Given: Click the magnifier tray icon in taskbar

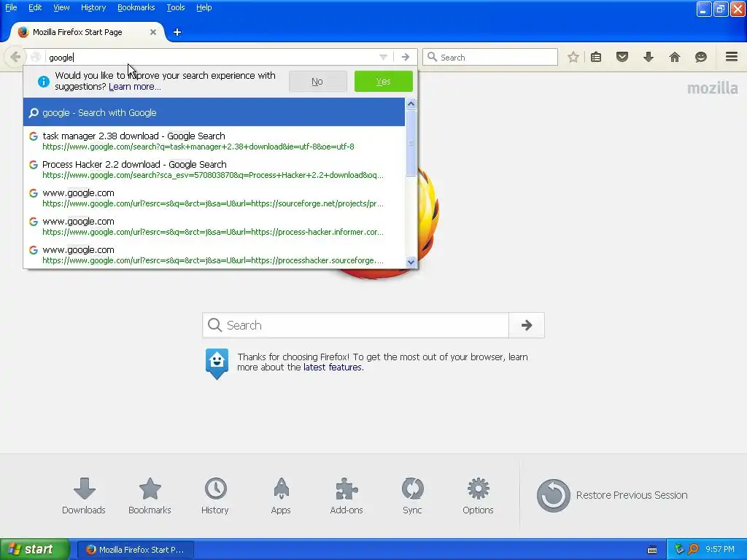Looking at the screenshot, I should click(693, 550).
